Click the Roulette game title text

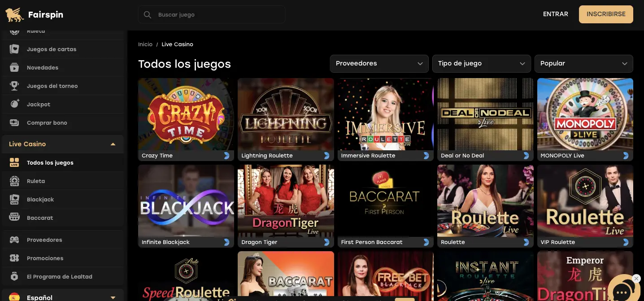[453, 242]
